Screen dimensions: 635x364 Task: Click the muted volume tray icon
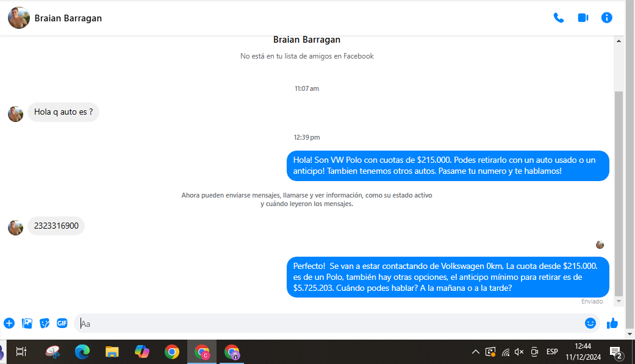coord(519,352)
